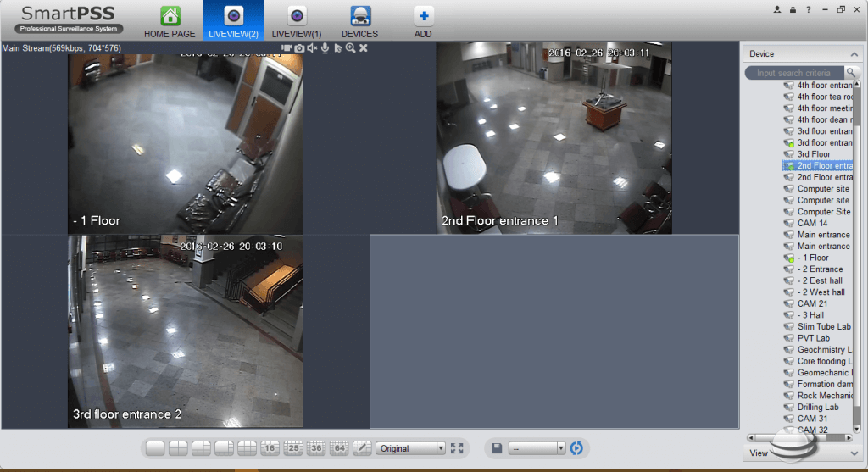Click device list scroll up arrow
This screenshot has height=472, width=868.
point(857,84)
